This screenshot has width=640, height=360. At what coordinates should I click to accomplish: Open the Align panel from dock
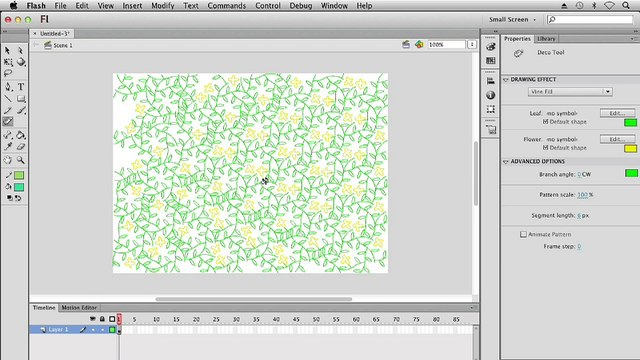[491, 81]
